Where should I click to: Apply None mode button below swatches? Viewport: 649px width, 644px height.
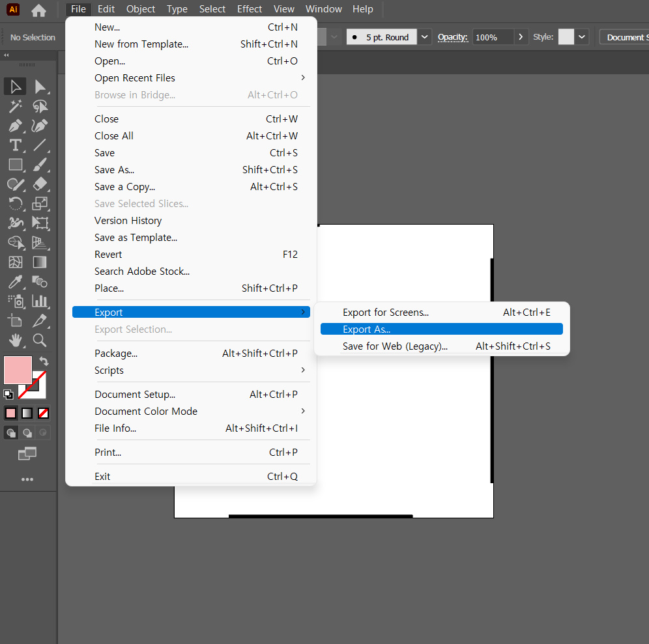(x=43, y=413)
